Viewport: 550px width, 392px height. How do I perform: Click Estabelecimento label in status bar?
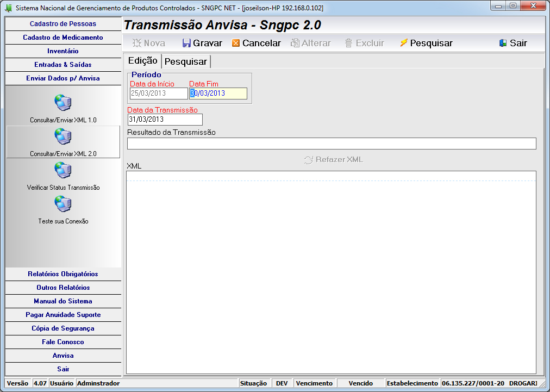coord(412,383)
